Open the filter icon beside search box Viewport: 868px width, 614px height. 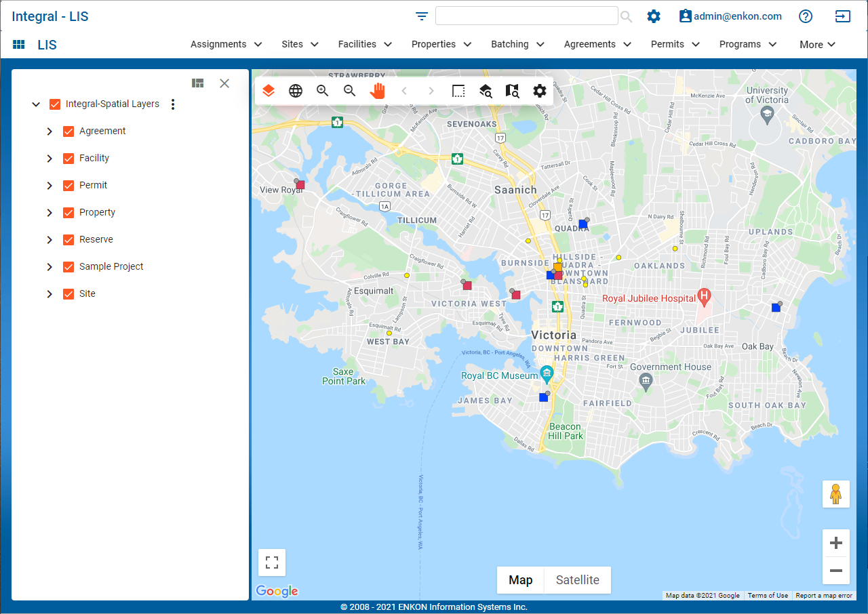coord(422,16)
